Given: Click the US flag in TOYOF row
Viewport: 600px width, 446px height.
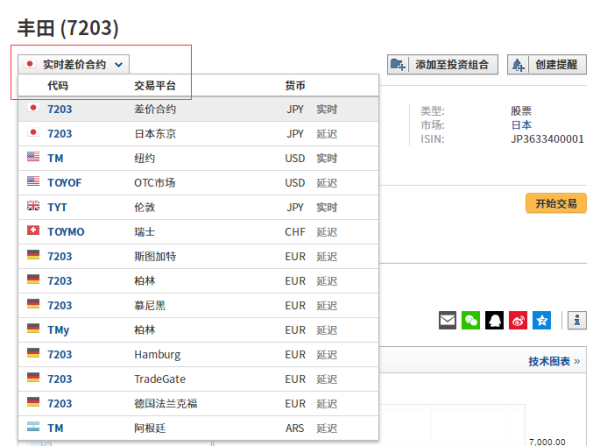Looking at the screenshot, I should pyautogui.click(x=33, y=181).
